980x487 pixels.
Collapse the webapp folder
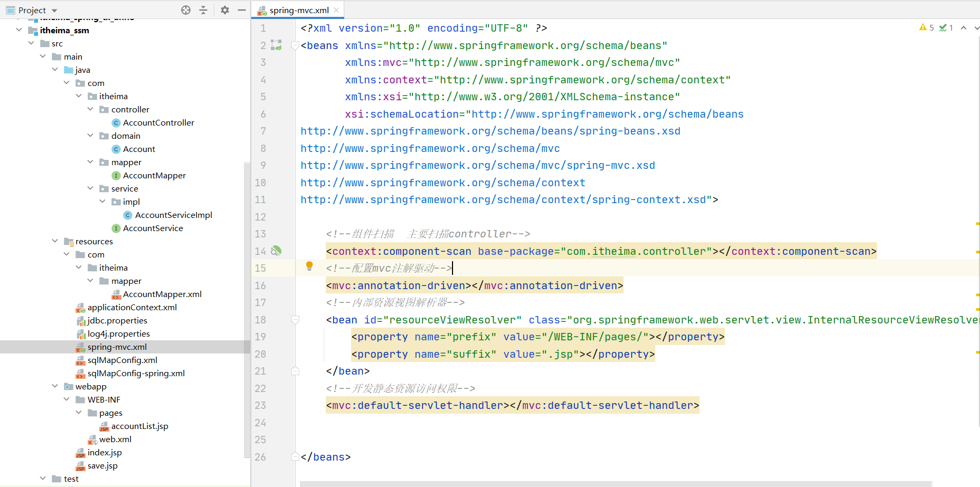point(55,386)
